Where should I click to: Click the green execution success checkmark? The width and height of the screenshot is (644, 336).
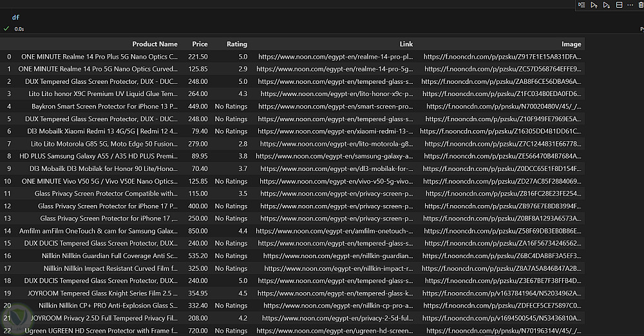tap(6, 29)
